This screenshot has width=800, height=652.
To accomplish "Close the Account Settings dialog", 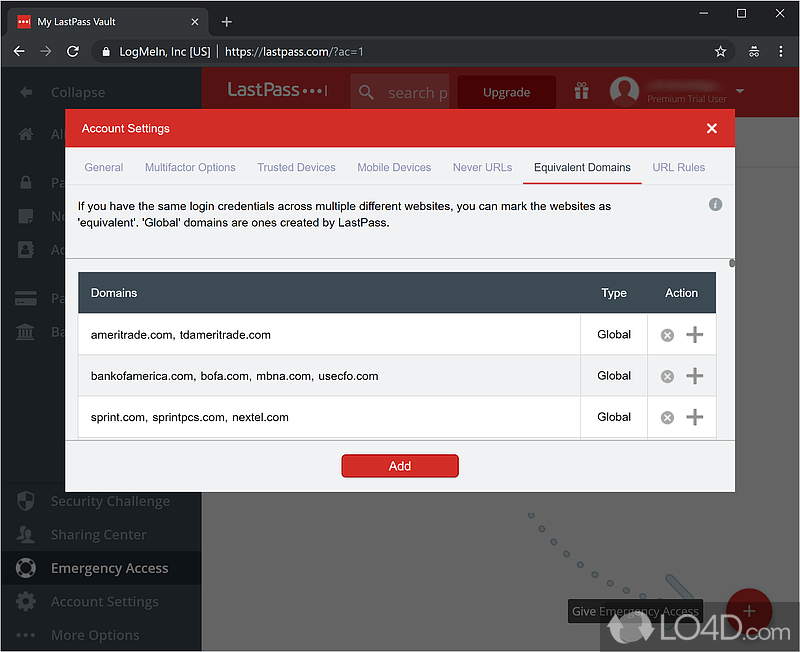I will pos(712,128).
